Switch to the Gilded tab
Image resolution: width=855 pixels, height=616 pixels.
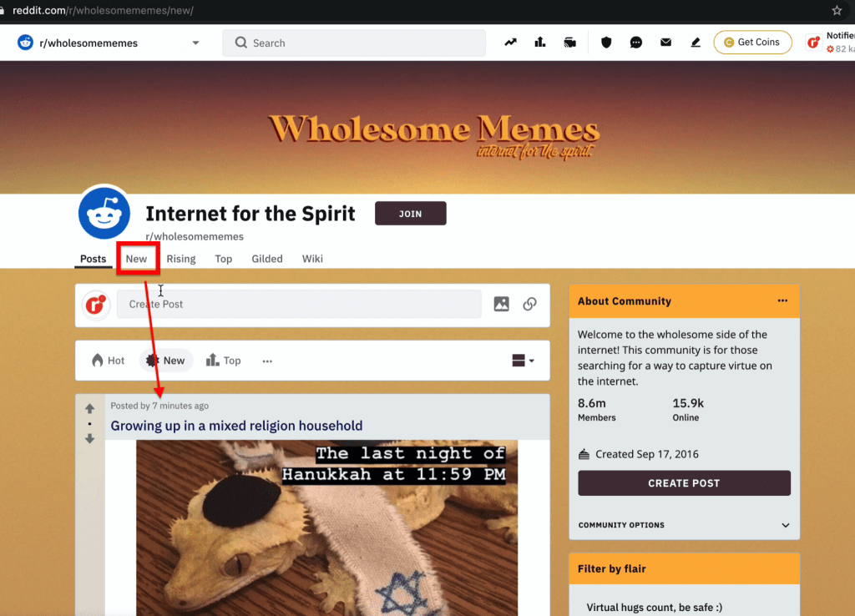click(266, 259)
